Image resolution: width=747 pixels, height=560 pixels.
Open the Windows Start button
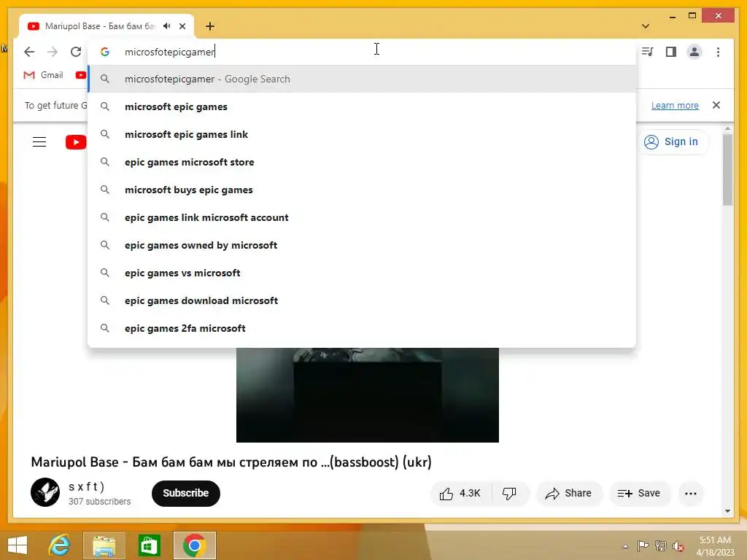(18, 545)
